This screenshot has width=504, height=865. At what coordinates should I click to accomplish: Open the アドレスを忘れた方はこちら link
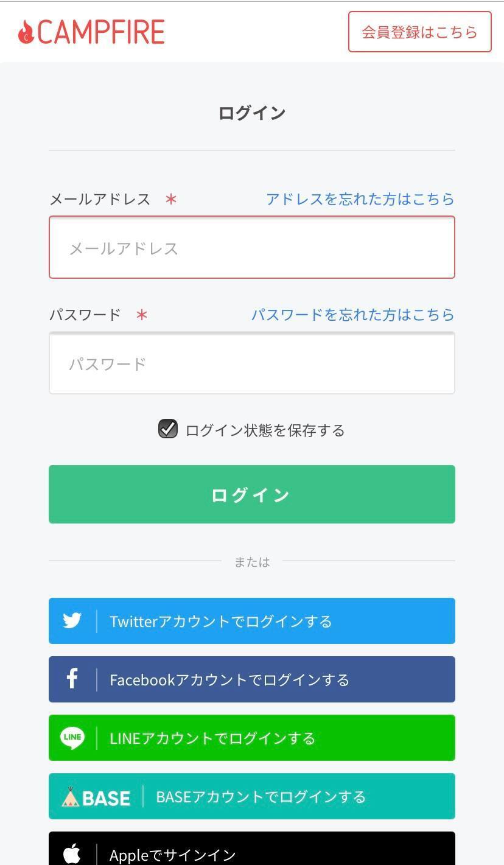tap(360, 199)
